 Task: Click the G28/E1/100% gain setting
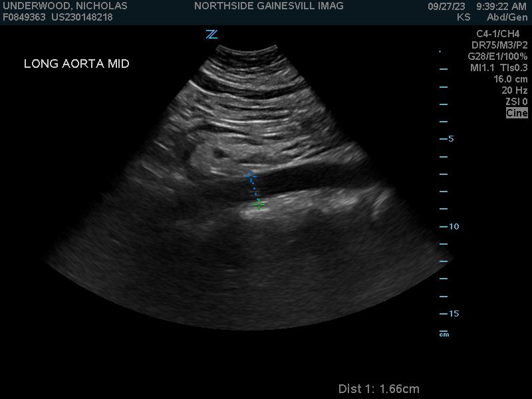pyautogui.click(x=497, y=57)
